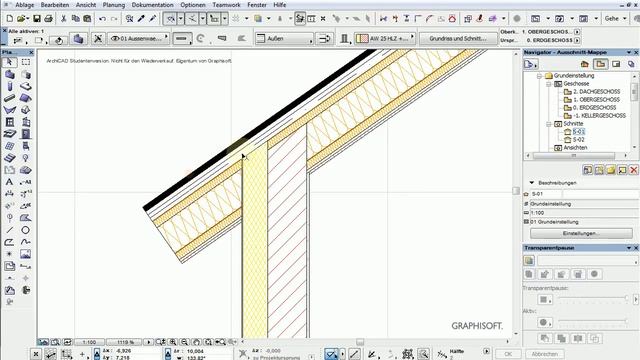
Task: Open the 01 Aussenwae... layer dropdown
Action: click(139, 39)
